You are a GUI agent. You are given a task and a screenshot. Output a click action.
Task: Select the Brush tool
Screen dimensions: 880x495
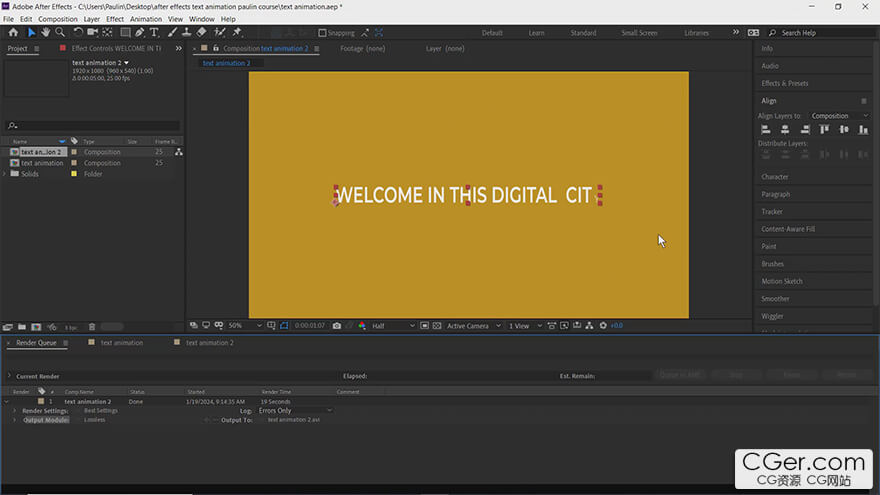click(x=172, y=33)
